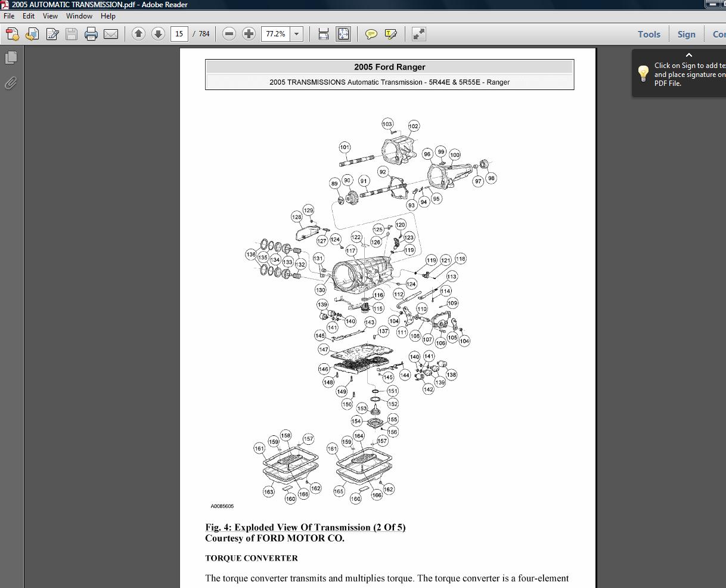Click the convert file toolbar icon
The height and width of the screenshot is (588, 726).
click(32, 34)
